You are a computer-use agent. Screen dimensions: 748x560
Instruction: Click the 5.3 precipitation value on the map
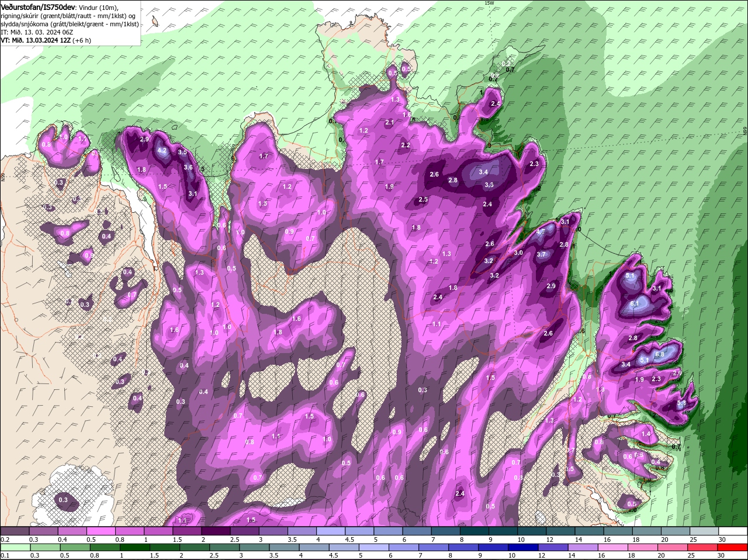click(681, 403)
